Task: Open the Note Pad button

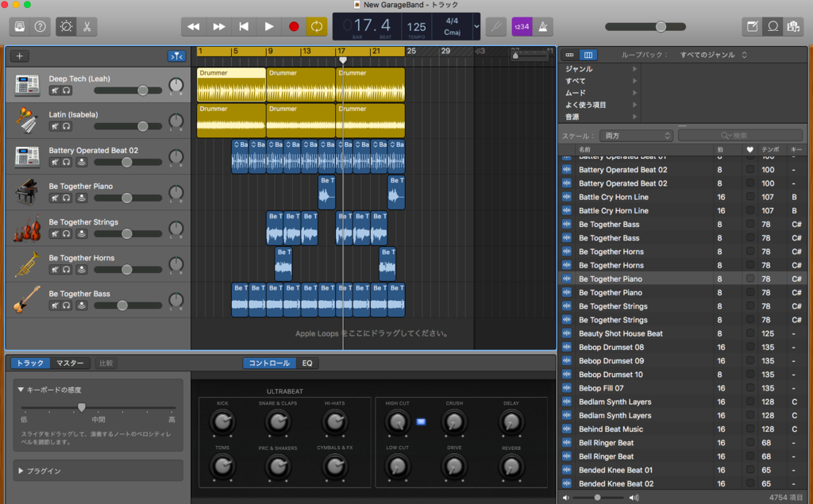Action: coord(753,26)
